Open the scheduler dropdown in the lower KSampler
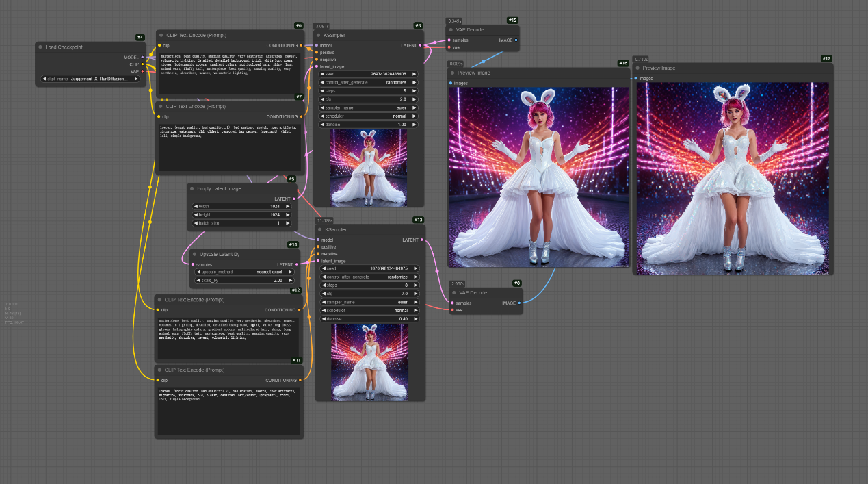 click(x=369, y=310)
